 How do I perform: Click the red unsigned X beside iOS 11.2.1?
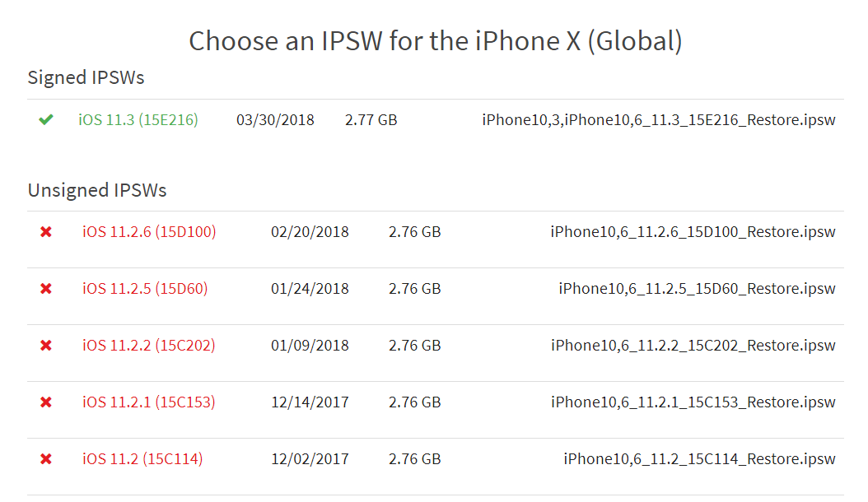(46, 402)
